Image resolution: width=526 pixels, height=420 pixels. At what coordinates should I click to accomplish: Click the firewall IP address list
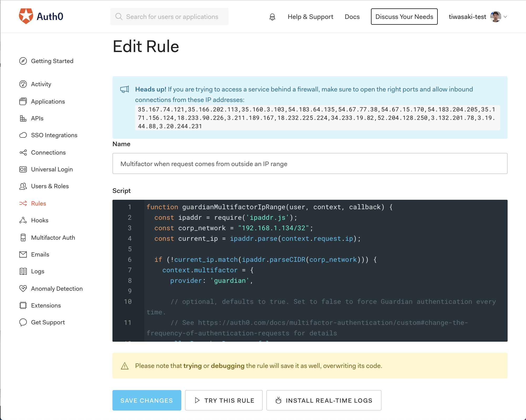(317, 118)
